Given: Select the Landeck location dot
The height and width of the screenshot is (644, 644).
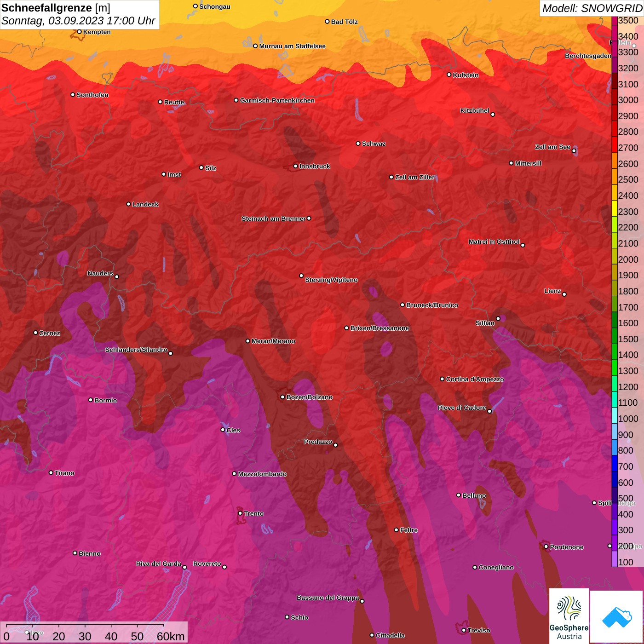Looking at the screenshot, I should (x=128, y=204).
